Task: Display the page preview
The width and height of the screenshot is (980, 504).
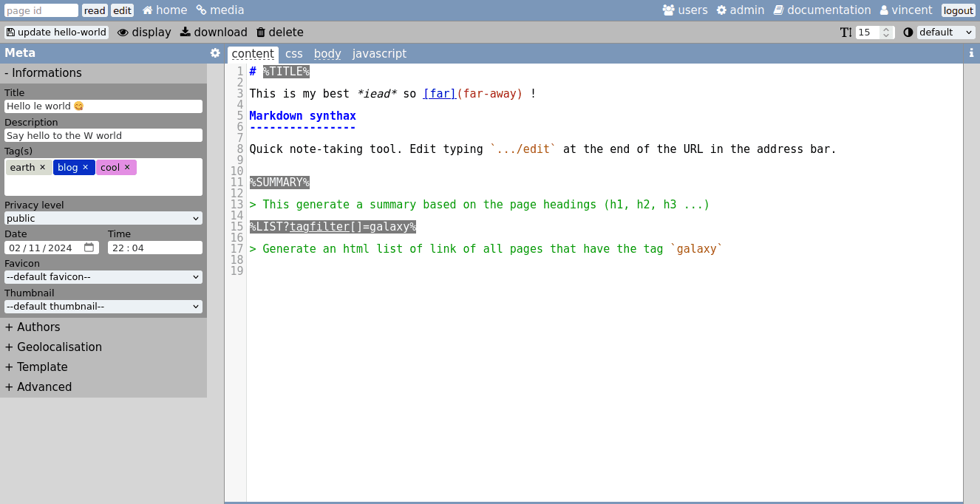Action: [x=144, y=33]
